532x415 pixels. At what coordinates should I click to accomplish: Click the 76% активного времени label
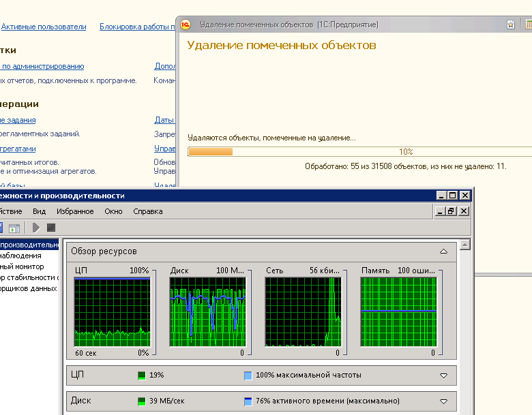click(327, 401)
